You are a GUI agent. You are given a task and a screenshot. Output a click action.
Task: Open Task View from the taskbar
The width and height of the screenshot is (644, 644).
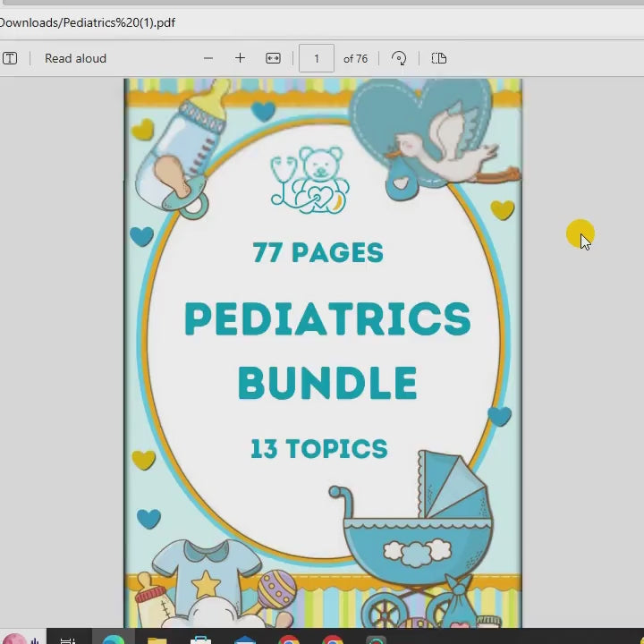coord(68,640)
